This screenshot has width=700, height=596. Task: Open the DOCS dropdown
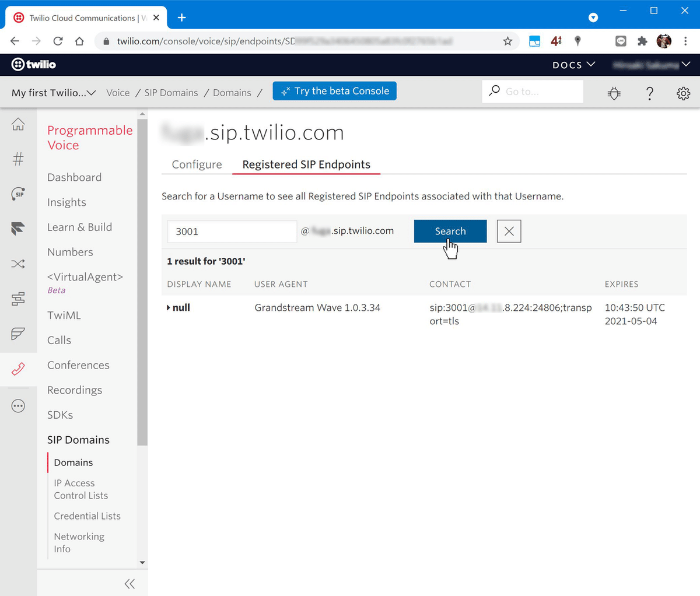[574, 65]
